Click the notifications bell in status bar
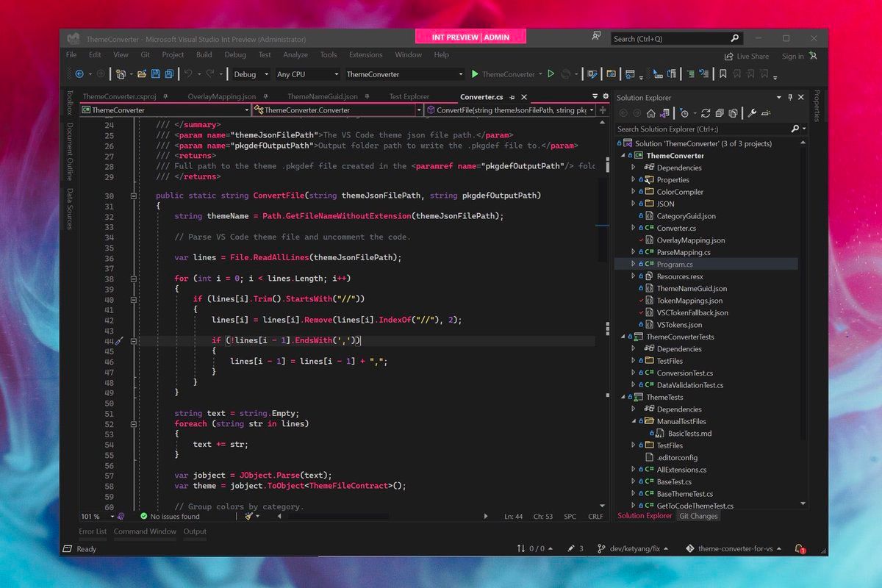The height and width of the screenshot is (588, 882). click(800, 549)
